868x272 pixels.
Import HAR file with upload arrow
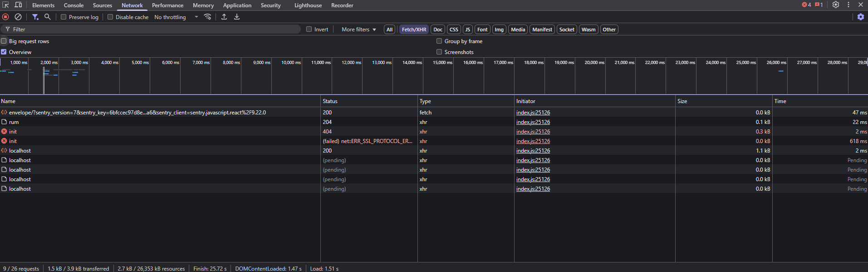pyautogui.click(x=224, y=17)
